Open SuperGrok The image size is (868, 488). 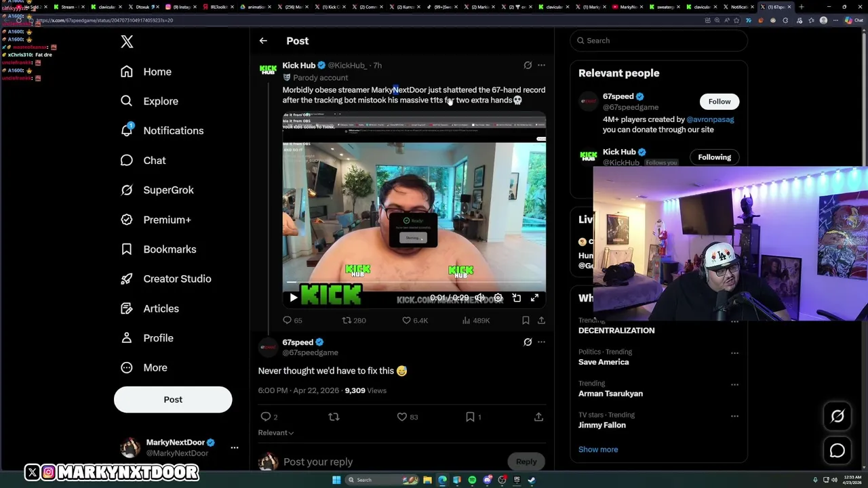tap(157, 190)
